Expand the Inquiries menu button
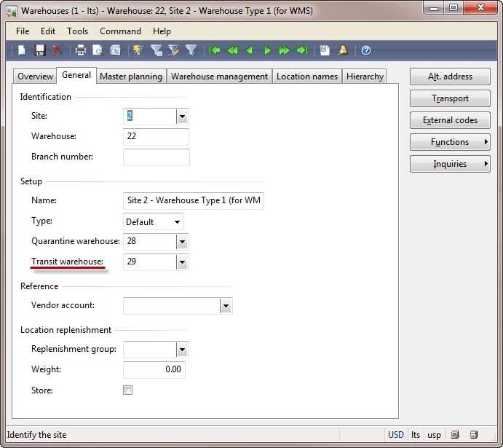The image size is (503, 448). point(450,164)
